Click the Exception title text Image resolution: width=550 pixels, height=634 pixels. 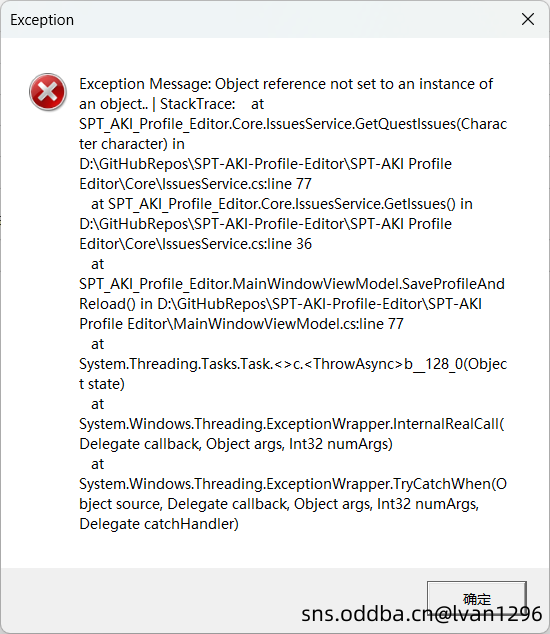[42, 20]
